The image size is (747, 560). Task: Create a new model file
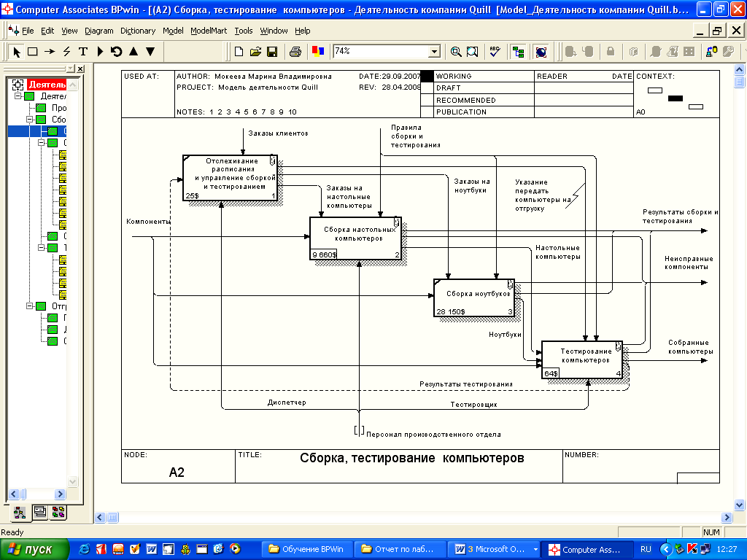[x=239, y=52]
